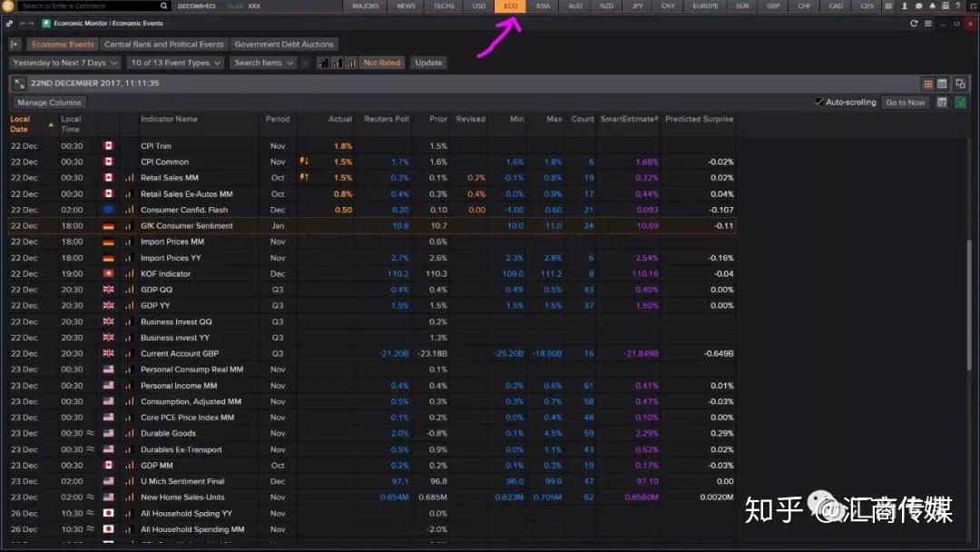Open the Economic Monitor window hamburger menu
Screen dimensions: 980x552
click(928, 23)
